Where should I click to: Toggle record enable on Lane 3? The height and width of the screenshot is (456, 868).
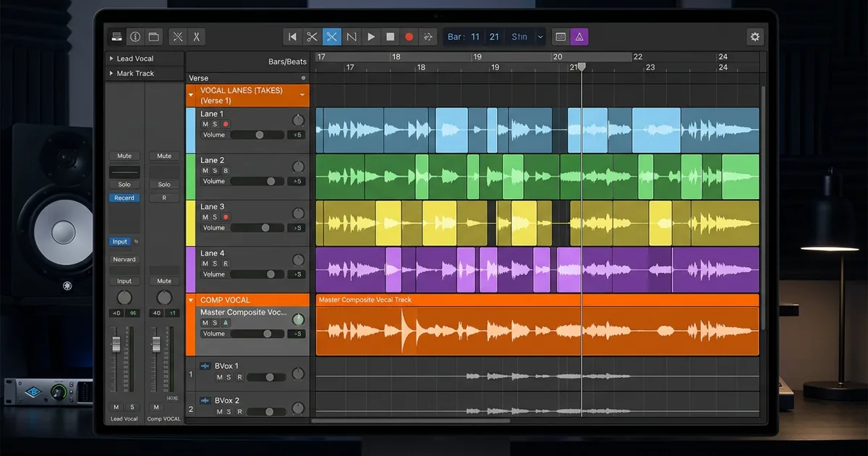(x=226, y=217)
